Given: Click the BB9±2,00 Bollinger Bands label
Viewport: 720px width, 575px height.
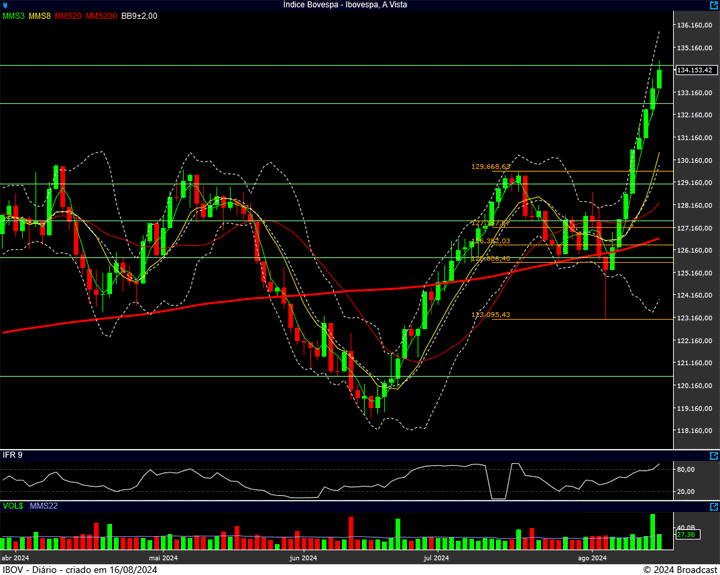Looking at the screenshot, I should [141, 16].
